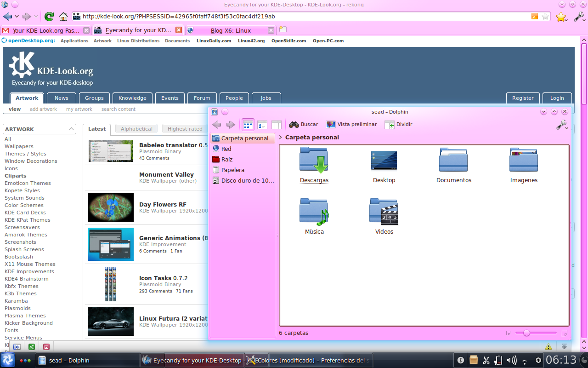Open the rekonq tools wrench menu
This screenshot has height=368, width=588.
click(579, 17)
